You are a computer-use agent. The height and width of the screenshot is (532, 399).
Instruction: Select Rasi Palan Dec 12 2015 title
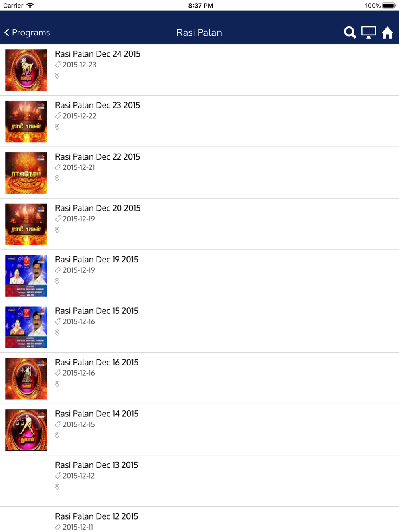(x=97, y=516)
